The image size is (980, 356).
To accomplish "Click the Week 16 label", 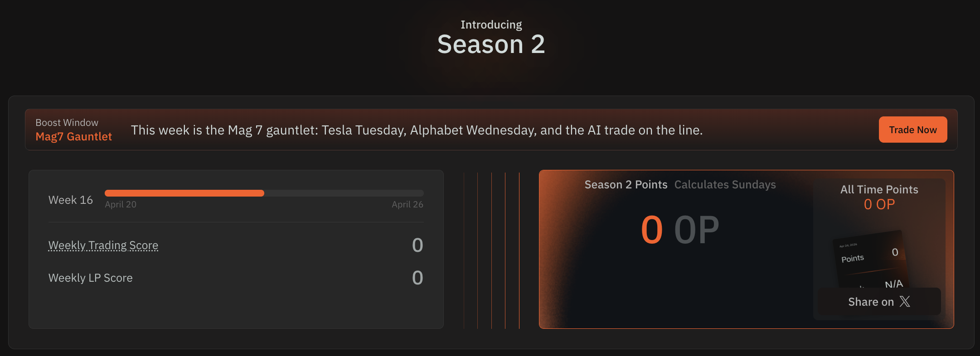I will pos(71,200).
